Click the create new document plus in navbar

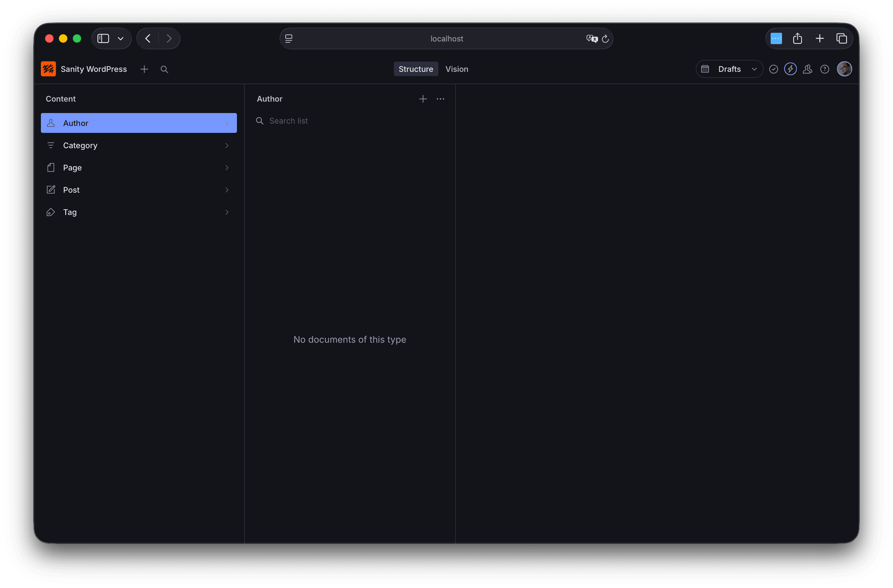point(144,69)
